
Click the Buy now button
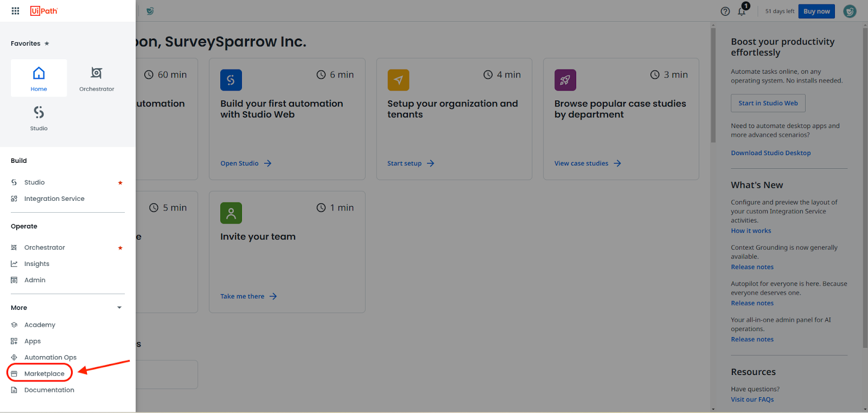pyautogui.click(x=816, y=11)
